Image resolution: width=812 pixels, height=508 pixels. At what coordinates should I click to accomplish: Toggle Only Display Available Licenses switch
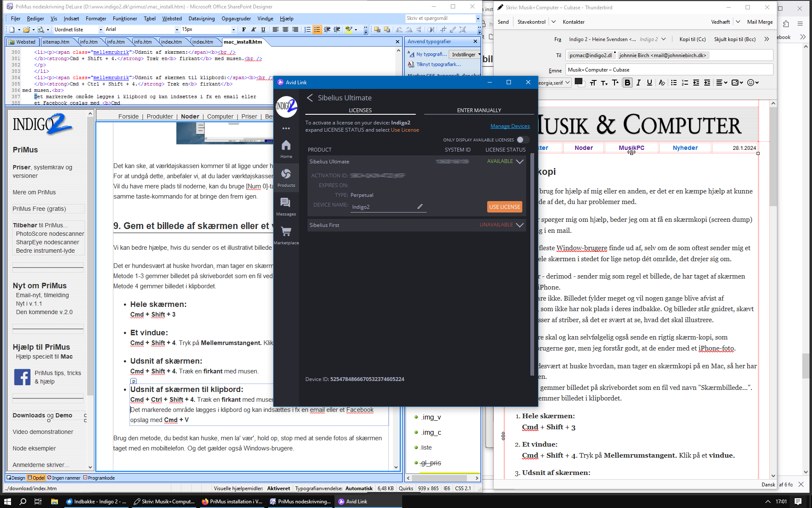click(x=523, y=140)
